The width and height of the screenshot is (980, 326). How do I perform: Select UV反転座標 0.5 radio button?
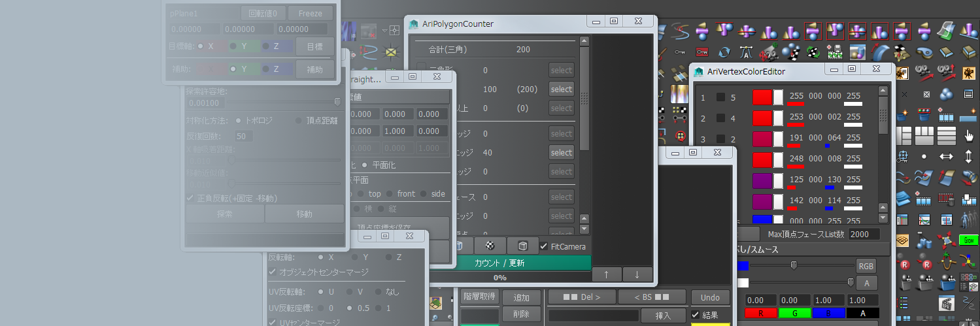point(349,308)
